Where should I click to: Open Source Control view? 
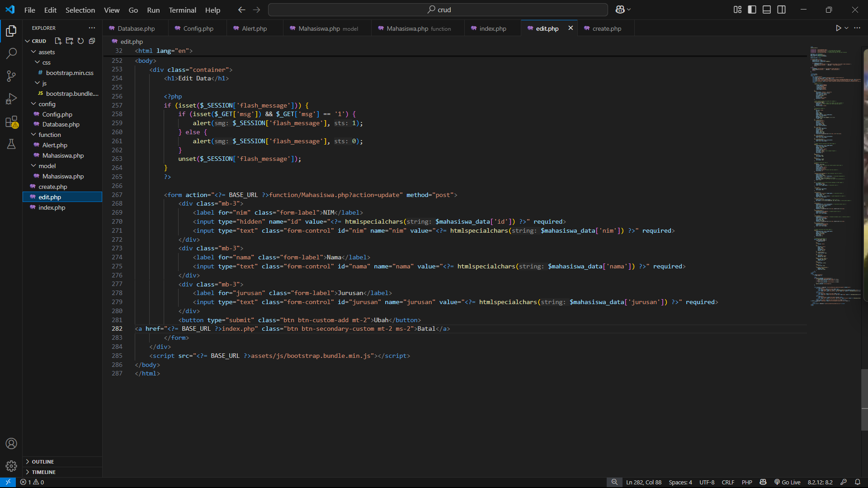(x=11, y=76)
